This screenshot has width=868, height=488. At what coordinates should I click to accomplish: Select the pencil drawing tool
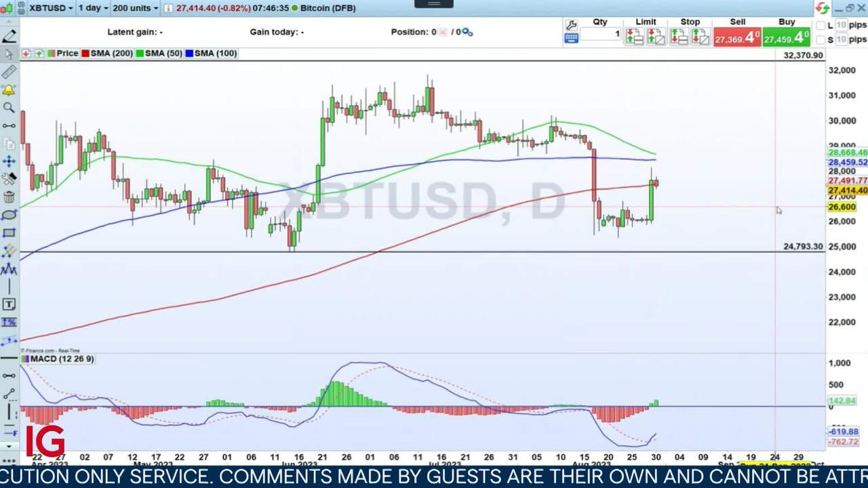9,37
